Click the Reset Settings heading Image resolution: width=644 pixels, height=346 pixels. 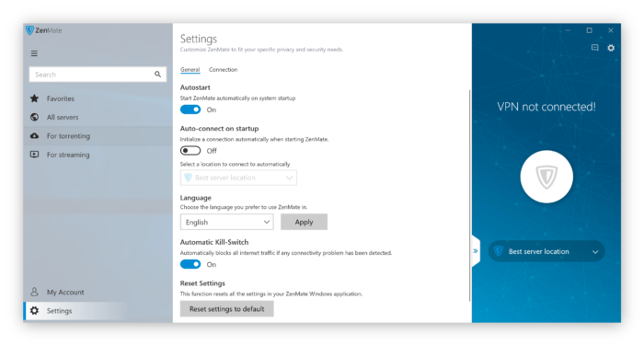point(202,283)
